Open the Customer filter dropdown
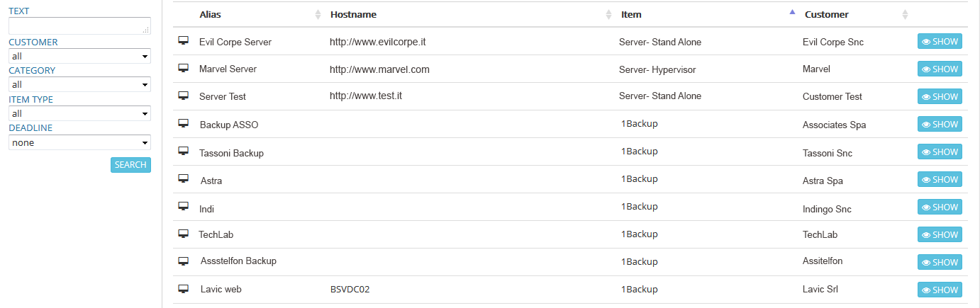The image size is (980, 308). pyautogui.click(x=79, y=56)
